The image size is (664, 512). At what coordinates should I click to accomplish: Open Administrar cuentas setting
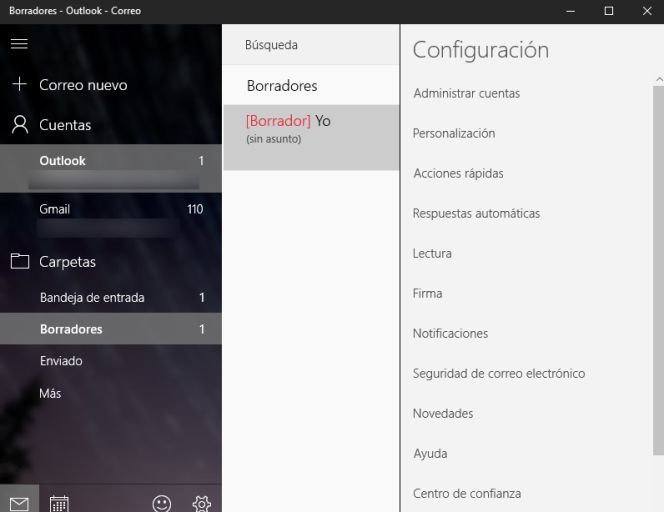(x=467, y=93)
